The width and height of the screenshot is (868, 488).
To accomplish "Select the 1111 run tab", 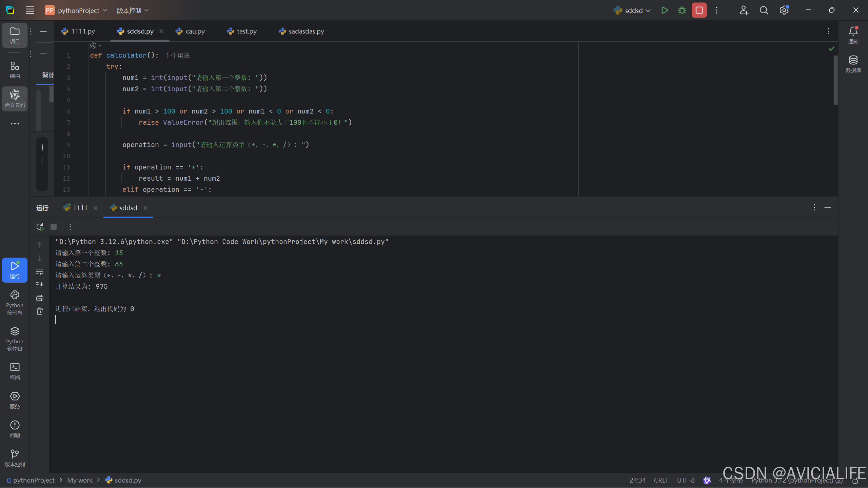I will click(80, 208).
